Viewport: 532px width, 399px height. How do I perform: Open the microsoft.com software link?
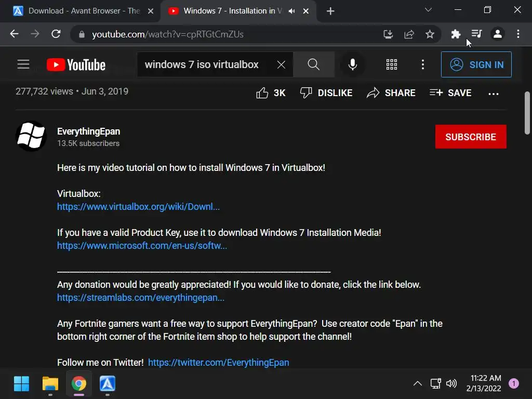(x=142, y=246)
